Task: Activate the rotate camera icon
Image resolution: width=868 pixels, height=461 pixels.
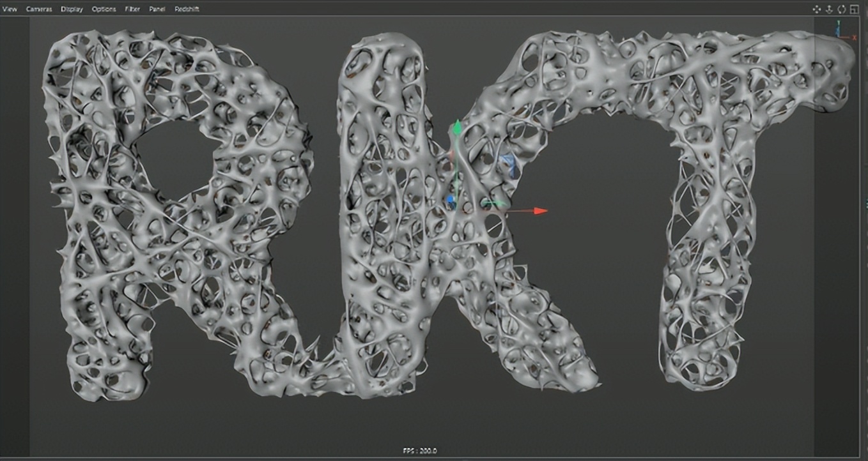Action: coord(841,9)
